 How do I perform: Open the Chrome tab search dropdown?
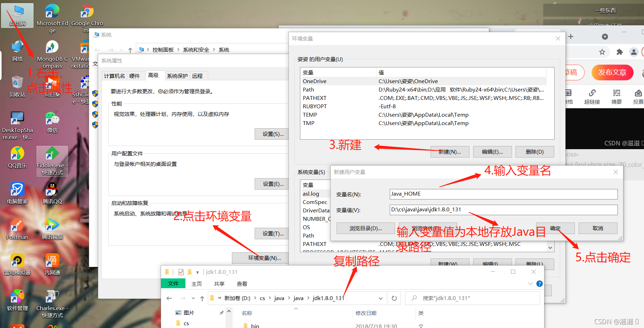605,37
